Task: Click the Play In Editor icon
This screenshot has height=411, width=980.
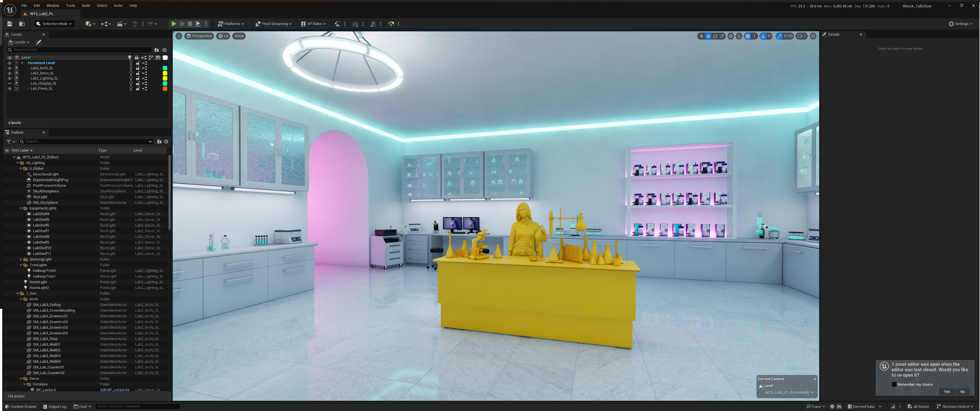Action: (x=174, y=24)
